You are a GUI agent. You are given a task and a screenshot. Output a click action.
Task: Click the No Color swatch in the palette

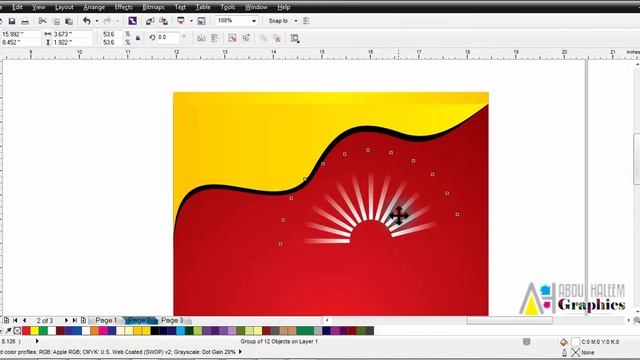17,331
